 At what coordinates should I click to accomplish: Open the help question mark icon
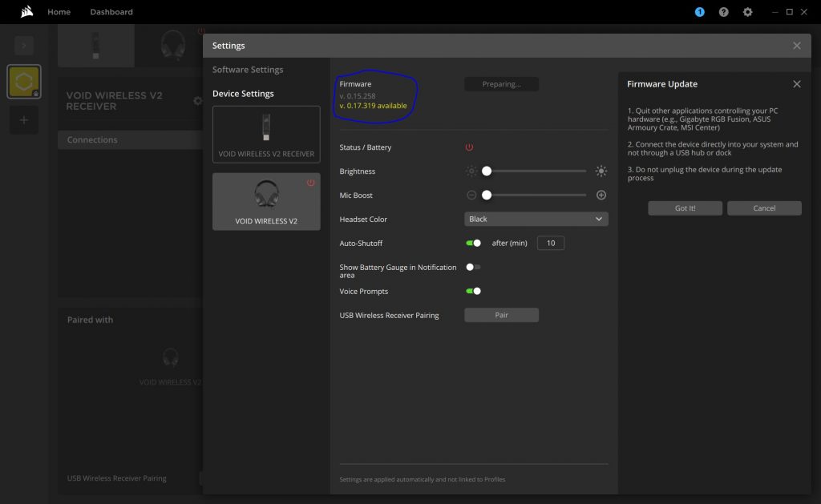point(724,12)
